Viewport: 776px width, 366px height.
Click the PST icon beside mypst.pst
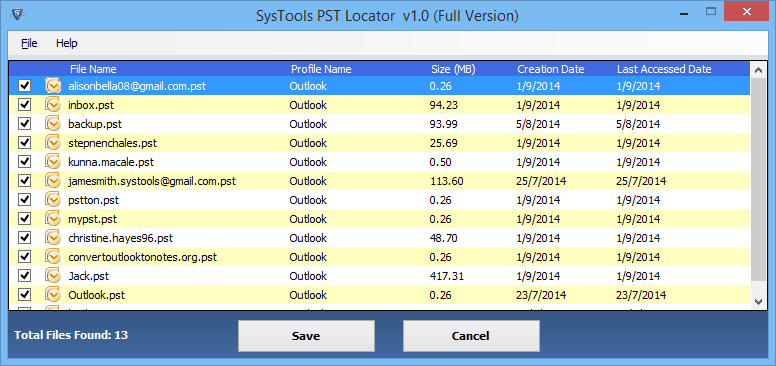pyautogui.click(x=53, y=219)
